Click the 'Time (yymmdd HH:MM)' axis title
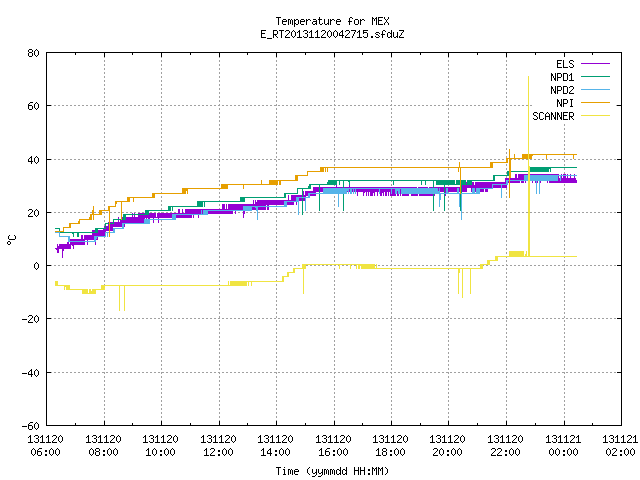The width and height of the screenshot is (640, 480). coord(332,471)
